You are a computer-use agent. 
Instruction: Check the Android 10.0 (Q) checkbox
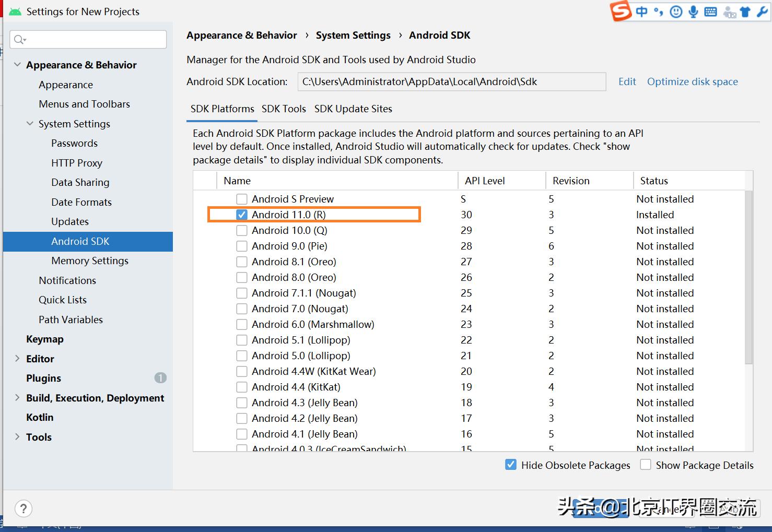[242, 230]
